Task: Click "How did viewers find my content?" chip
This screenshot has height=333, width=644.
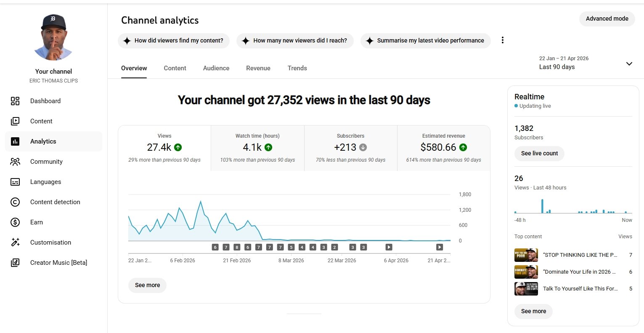Action: pos(174,41)
